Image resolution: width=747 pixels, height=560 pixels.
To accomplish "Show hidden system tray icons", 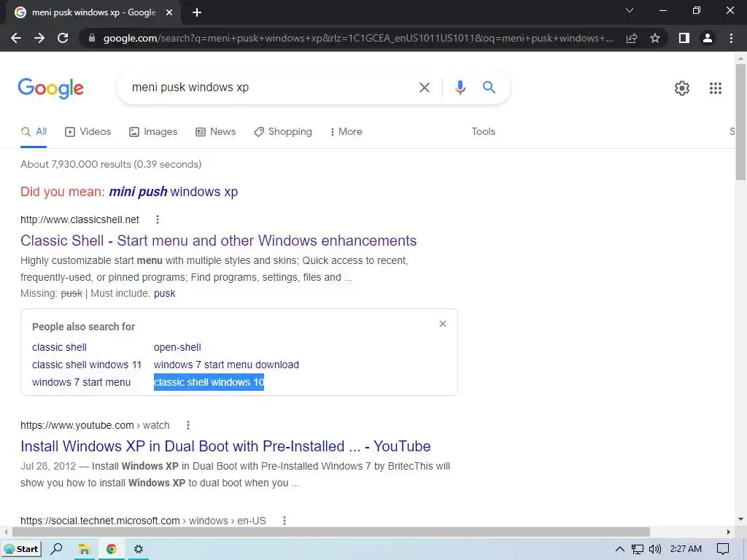I will coord(620,549).
